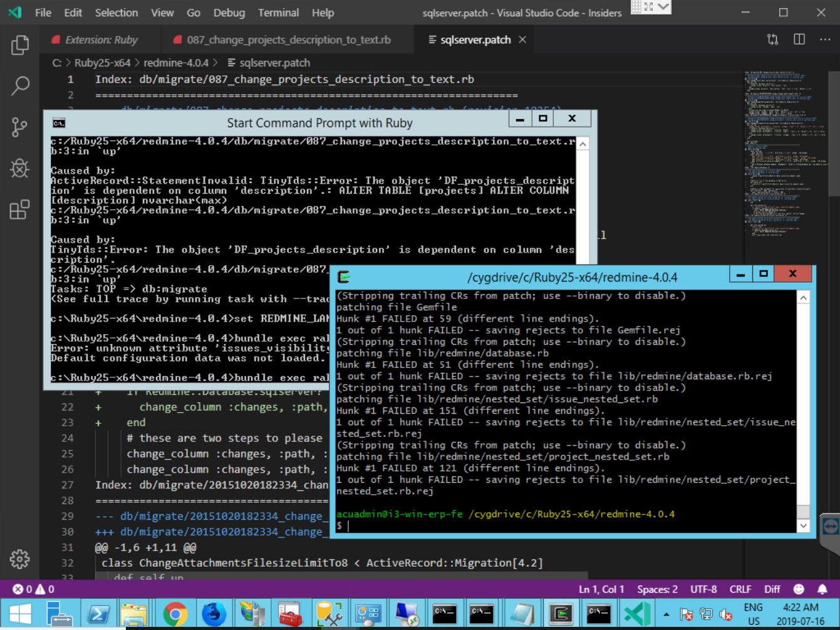This screenshot has height=630, width=840.
Task: Open the Help menu
Action: [323, 13]
